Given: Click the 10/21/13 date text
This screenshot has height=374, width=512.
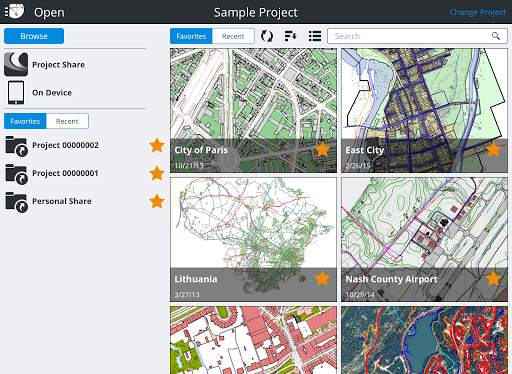Looking at the screenshot, I should point(189,165).
